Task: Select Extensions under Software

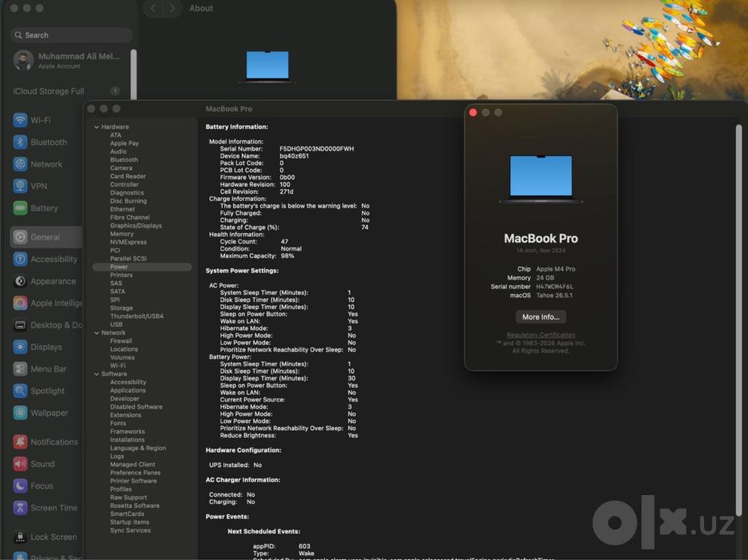Action: pos(126,415)
